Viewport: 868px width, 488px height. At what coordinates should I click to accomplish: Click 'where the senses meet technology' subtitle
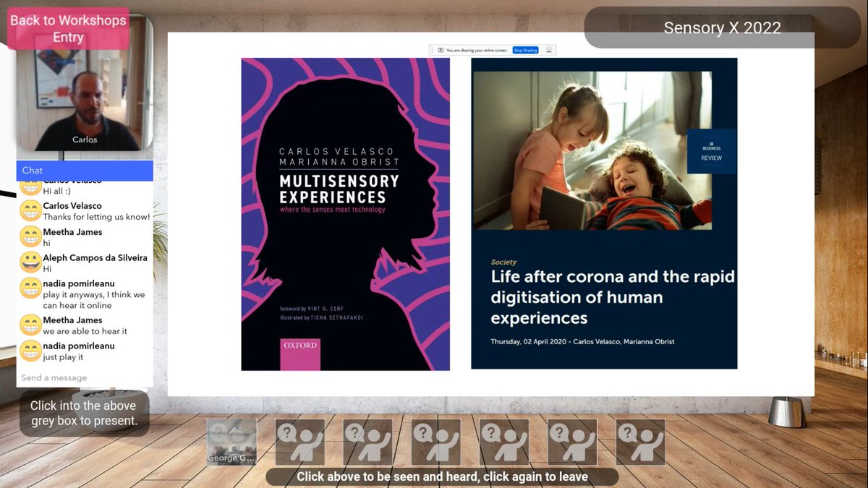tap(333, 210)
